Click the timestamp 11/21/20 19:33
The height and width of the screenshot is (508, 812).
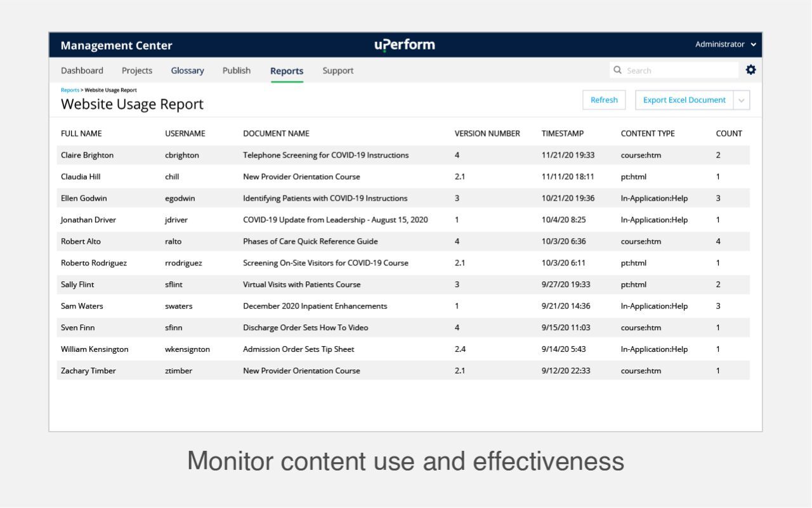coord(568,155)
